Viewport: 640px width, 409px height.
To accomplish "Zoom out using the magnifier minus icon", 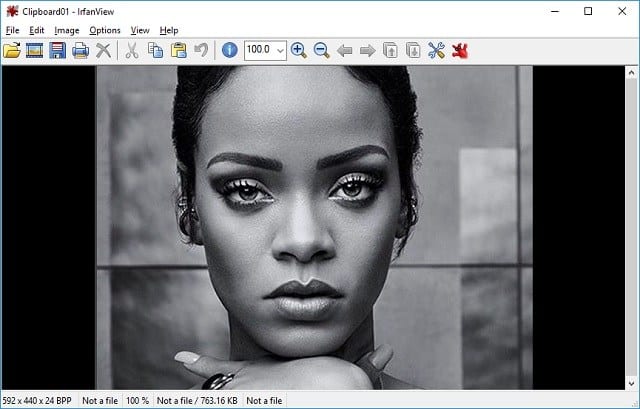I will pyautogui.click(x=321, y=50).
